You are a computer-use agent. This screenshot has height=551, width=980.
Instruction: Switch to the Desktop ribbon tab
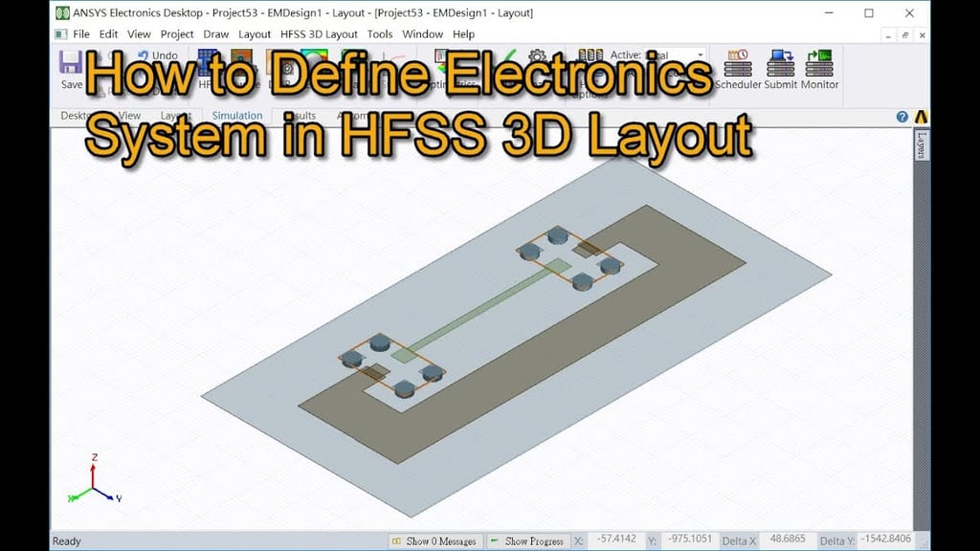[x=75, y=115]
